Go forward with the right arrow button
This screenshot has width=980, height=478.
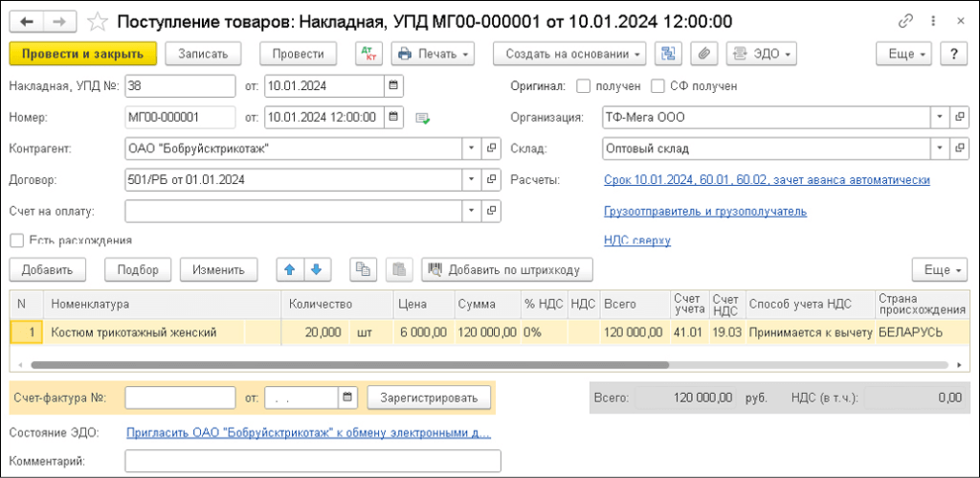(58, 22)
